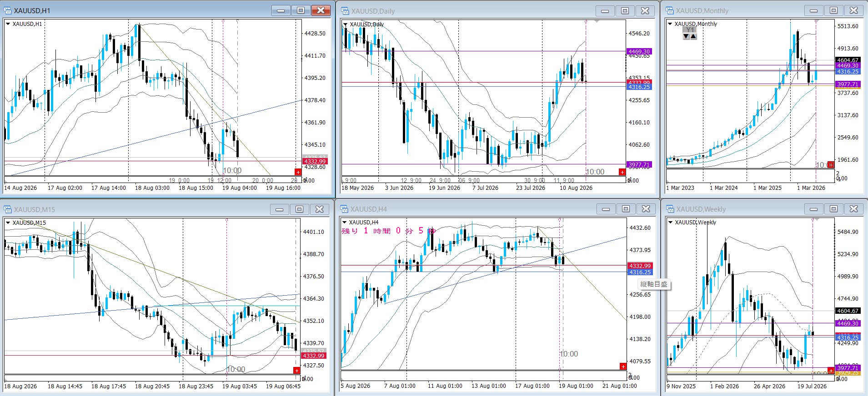Click the XAUUSD,H4 window title chart icon
Image resolution: width=868 pixels, height=396 pixels.
click(x=345, y=209)
